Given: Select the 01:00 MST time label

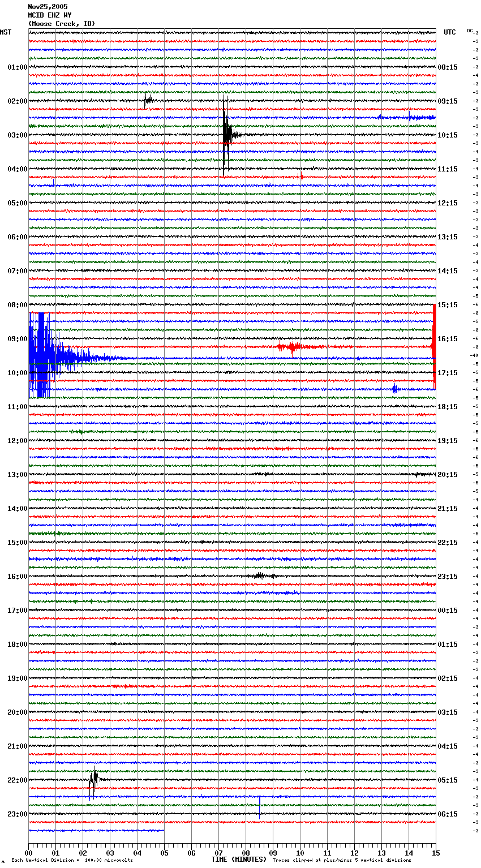Looking at the screenshot, I should click(18, 67).
